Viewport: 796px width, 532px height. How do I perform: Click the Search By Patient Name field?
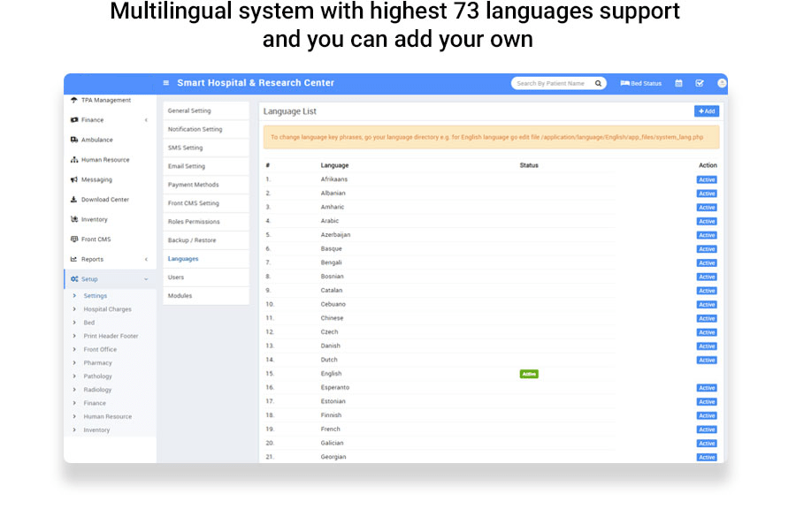click(550, 83)
